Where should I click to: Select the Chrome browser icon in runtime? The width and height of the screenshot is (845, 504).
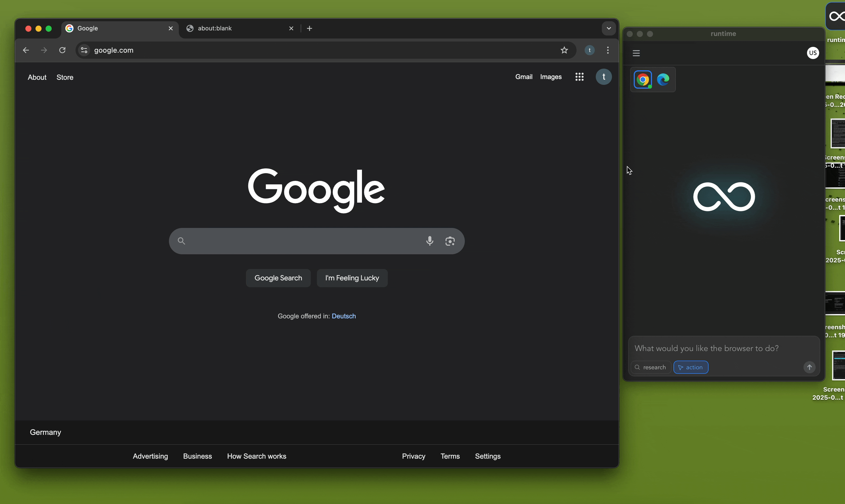click(643, 80)
